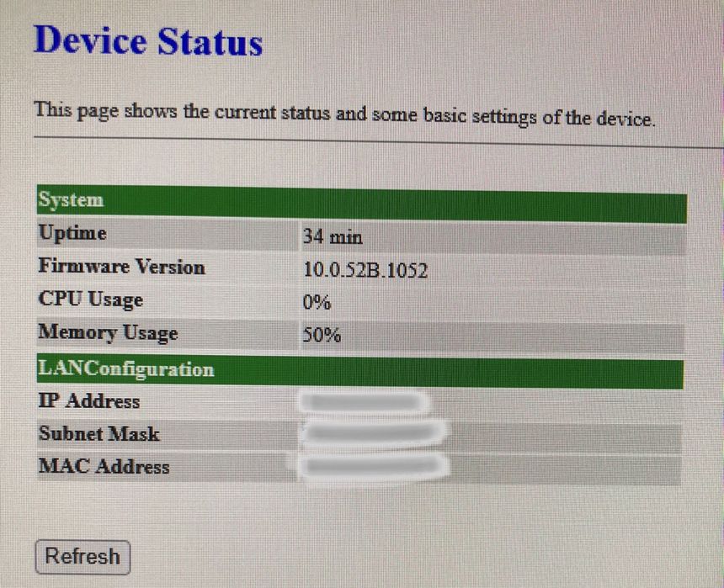Click the Refresh button
This screenshot has height=588, width=724.
[83, 557]
